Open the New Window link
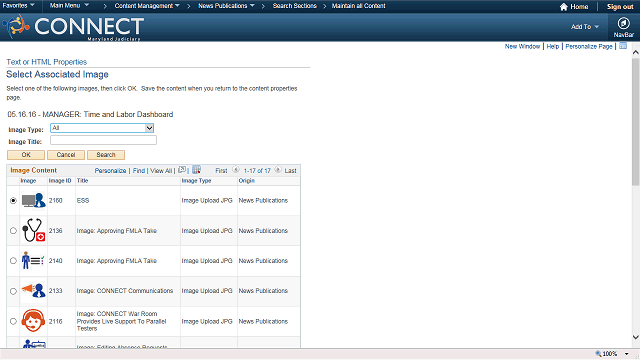 [522, 47]
